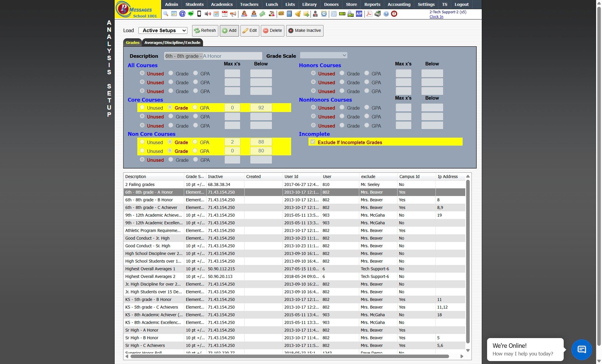This screenshot has width=602, height=364.
Task: Open the A/P accounts payable icon
Action: 359,14
